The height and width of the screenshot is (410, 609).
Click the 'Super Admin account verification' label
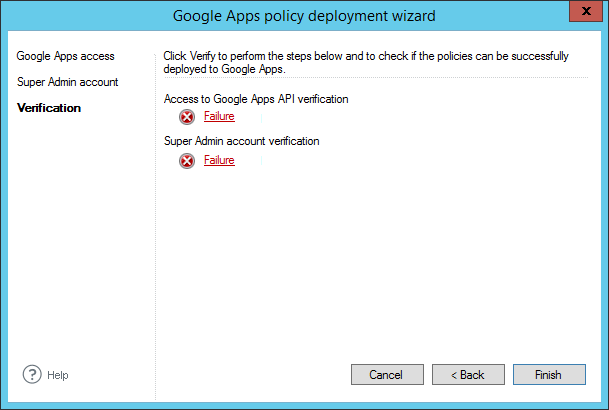coord(242,141)
